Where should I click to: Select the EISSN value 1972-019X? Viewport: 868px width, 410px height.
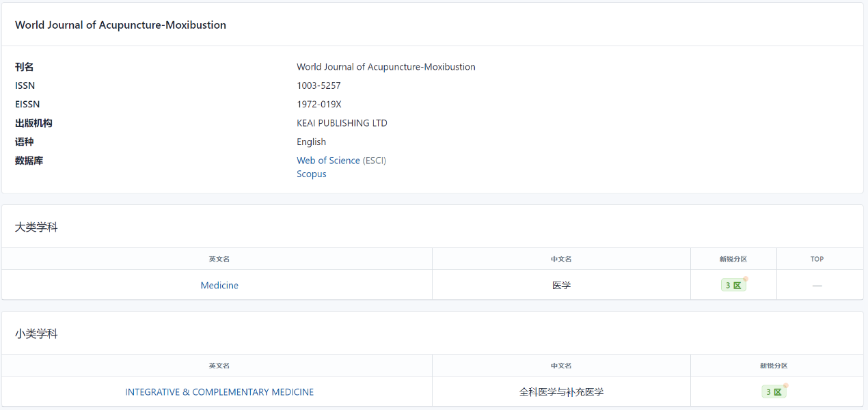[318, 105]
